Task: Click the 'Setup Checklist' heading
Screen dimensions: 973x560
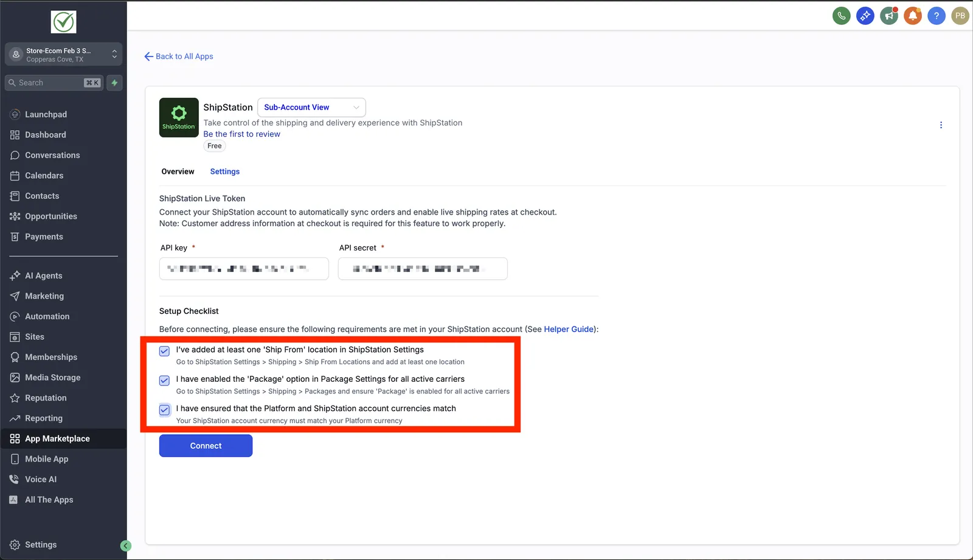Action: tap(189, 311)
